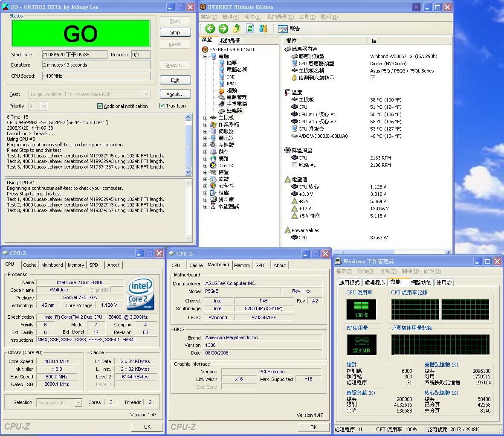Viewport: 504px width, 436px height.
Task: Click the 溫度 thermometer icon in sensor list
Action: [287, 92]
